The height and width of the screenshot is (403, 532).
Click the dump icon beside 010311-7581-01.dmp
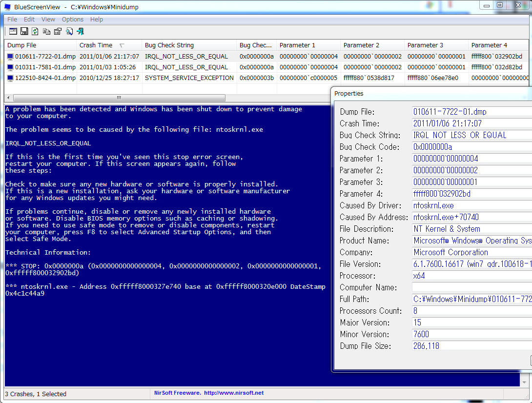tap(10, 67)
